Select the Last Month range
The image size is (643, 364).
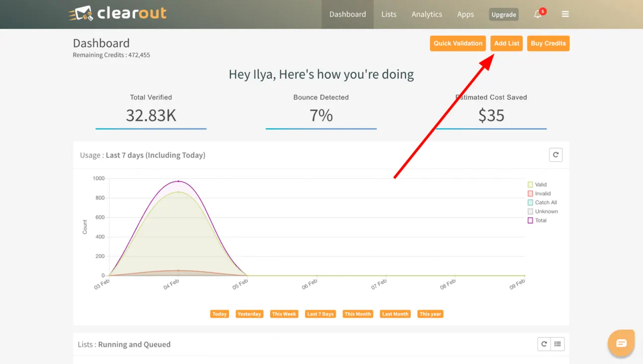click(x=395, y=314)
